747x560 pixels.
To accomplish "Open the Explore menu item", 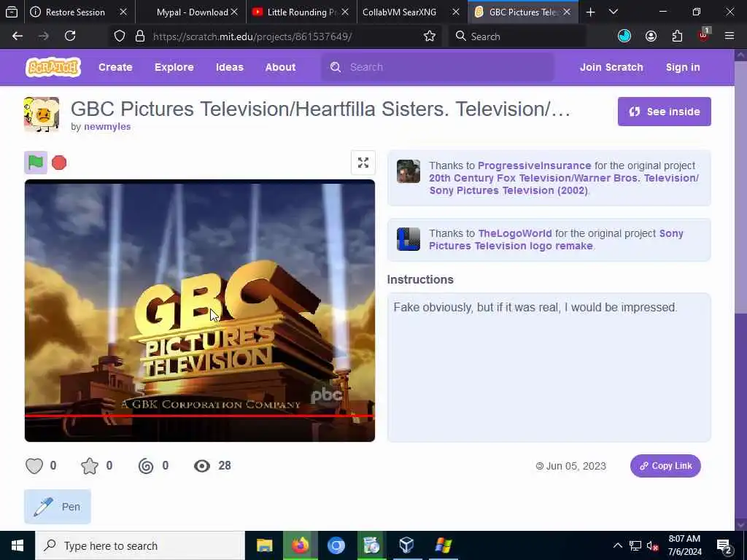I will (174, 67).
